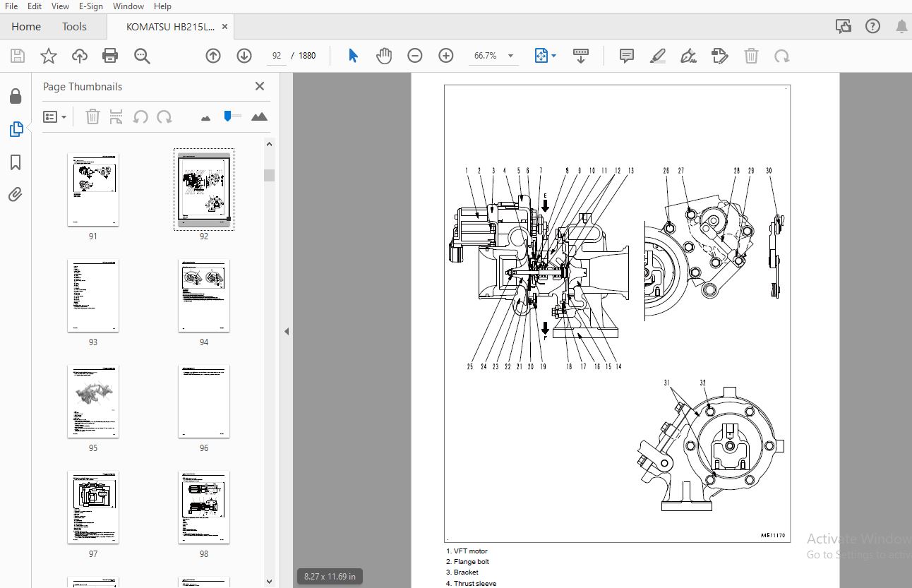Delete selected page thumbnails trash icon
912x588 pixels.
click(x=92, y=116)
